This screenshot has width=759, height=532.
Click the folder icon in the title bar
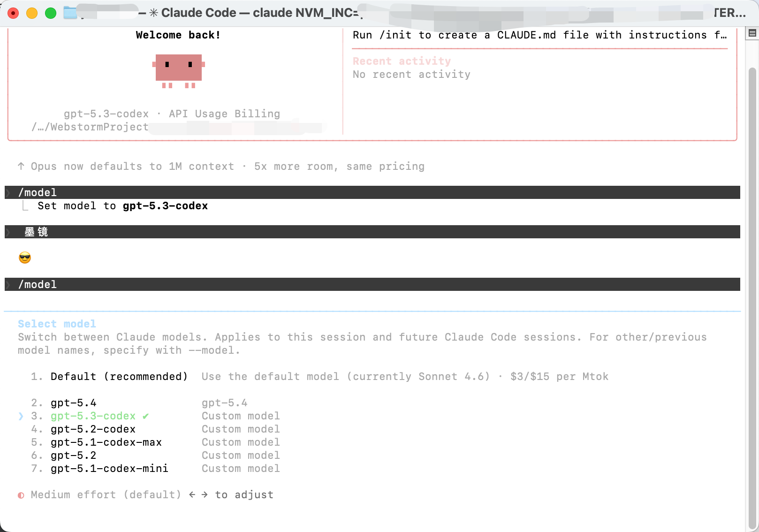[x=70, y=13]
